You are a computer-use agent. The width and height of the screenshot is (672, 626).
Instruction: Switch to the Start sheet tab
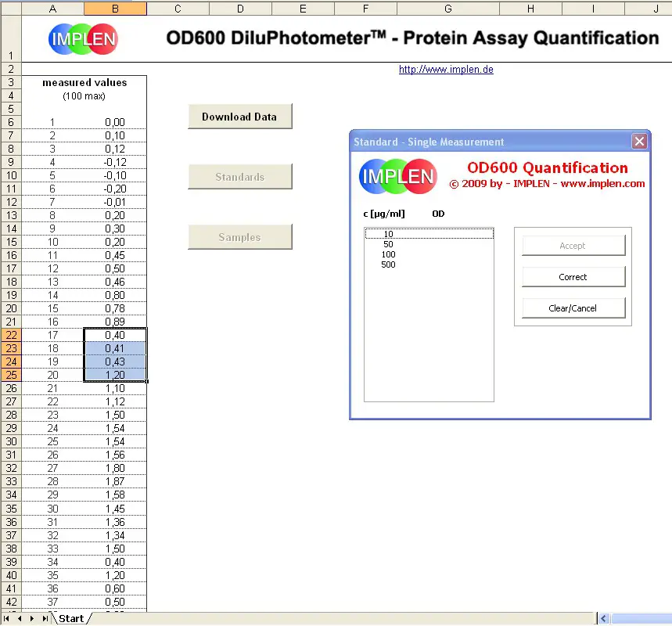[x=72, y=618]
